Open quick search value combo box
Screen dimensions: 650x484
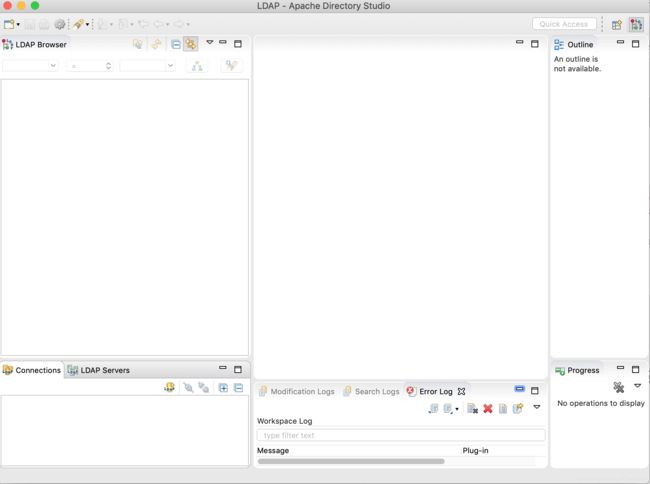[x=147, y=65]
